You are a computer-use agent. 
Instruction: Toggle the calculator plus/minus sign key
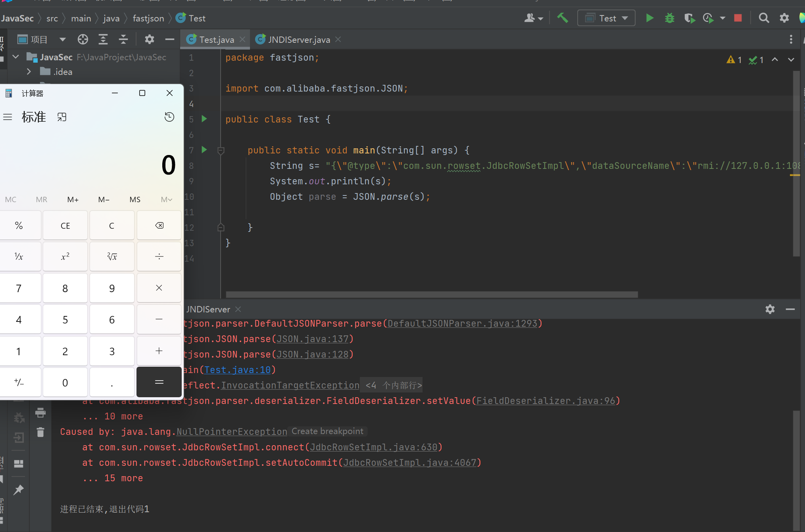19,383
